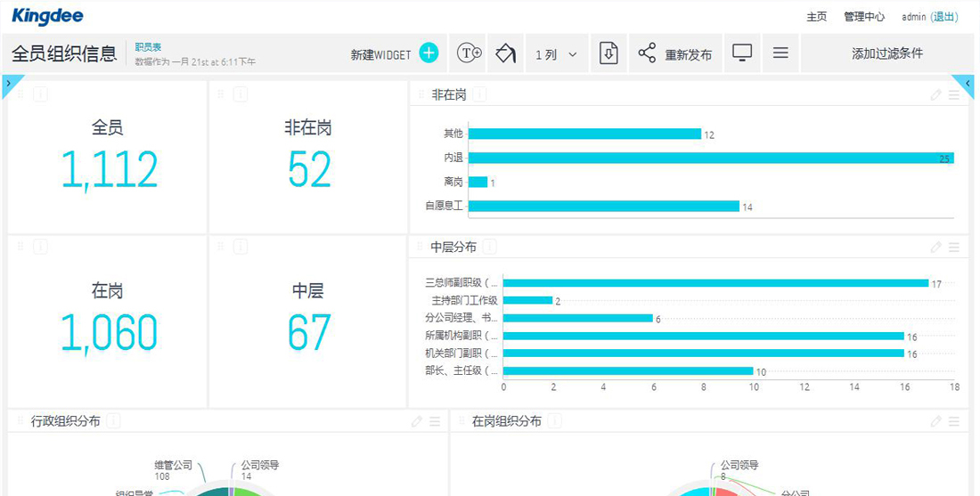
Task: Click the info icon beside 行政组织分布
Action: 113,421
